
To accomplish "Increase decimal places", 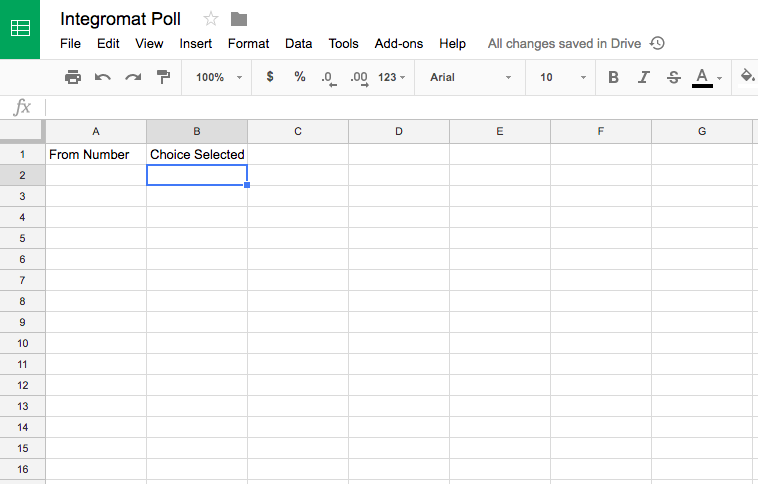I will [x=360, y=77].
